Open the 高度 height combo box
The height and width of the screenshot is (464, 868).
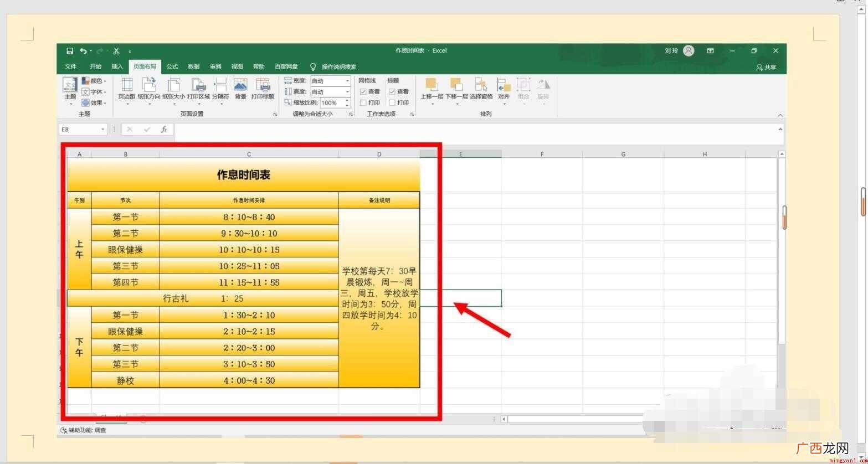coord(330,92)
